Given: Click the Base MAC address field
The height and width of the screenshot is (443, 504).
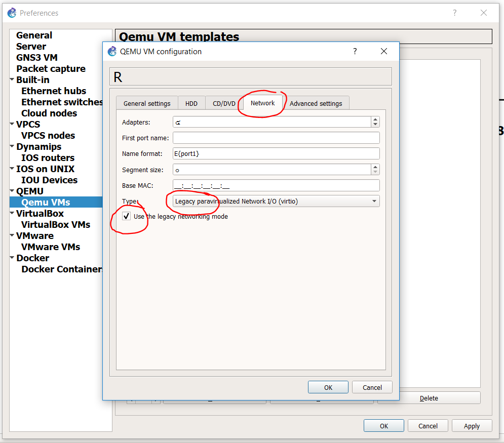Looking at the screenshot, I should point(276,185).
